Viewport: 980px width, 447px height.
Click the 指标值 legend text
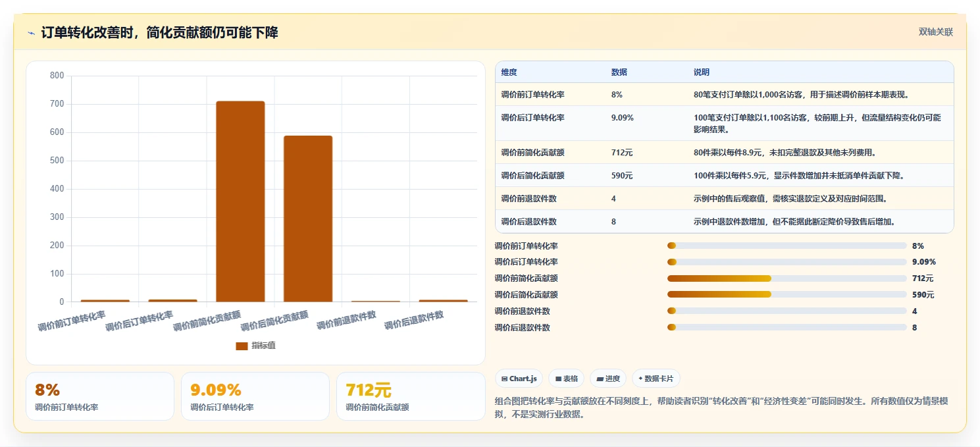263,346
